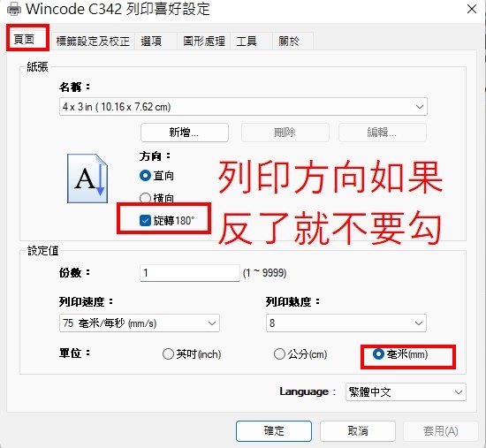Switch to the 圖形處理 tab
This screenshot has height=448, width=486.
point(203,41)
